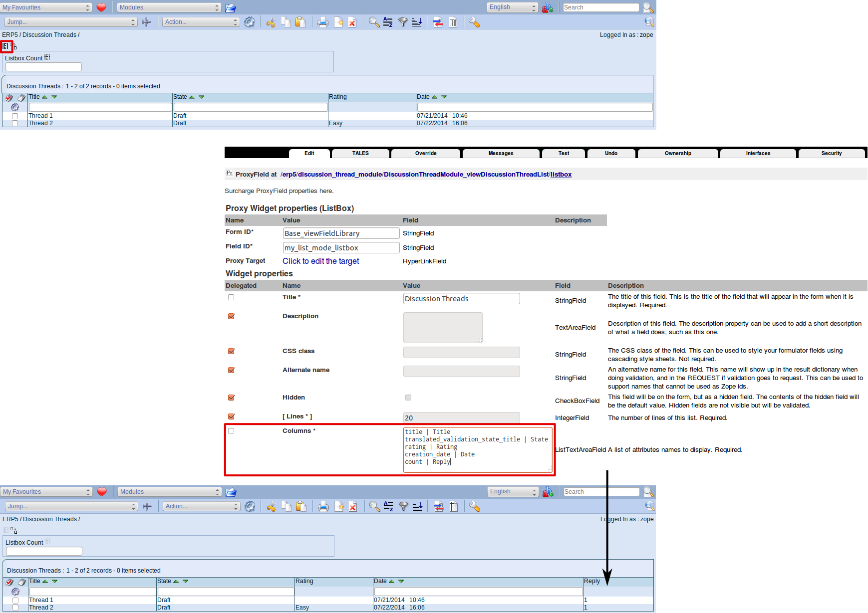The image size is (868, 613).
Task: Tick Thread 2 checkbox in top listbox
Action: click(15, 123)
